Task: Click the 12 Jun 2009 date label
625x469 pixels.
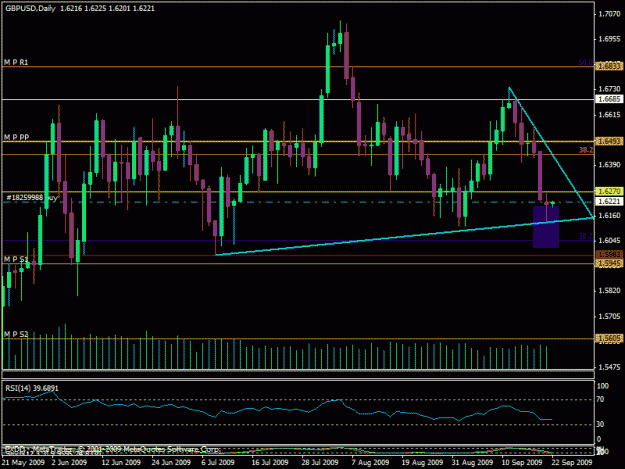Action: (x=121, y=463)
